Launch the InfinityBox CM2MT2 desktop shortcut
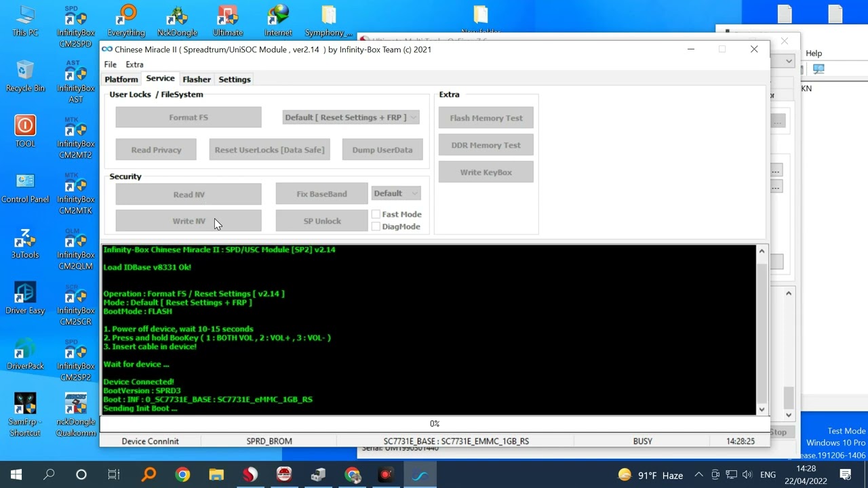 click(x=75, y=137)
